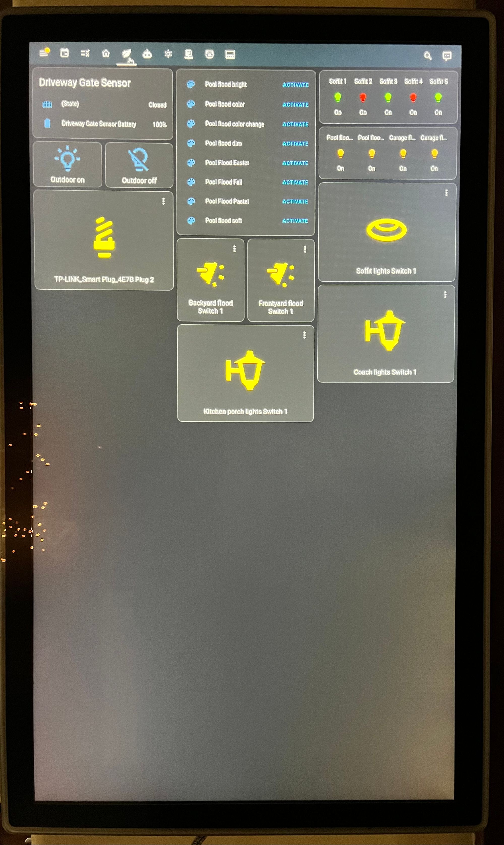Image resolution: width=504 pixels, height=845 pixels.
Task: Click the search icon in top right
Action: (x=428, y=55)
